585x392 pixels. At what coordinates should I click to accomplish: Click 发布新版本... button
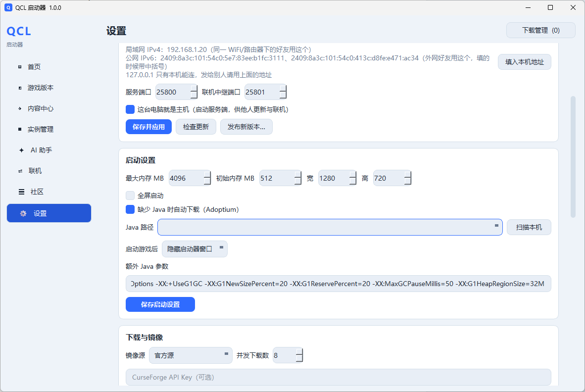[246, 127]
